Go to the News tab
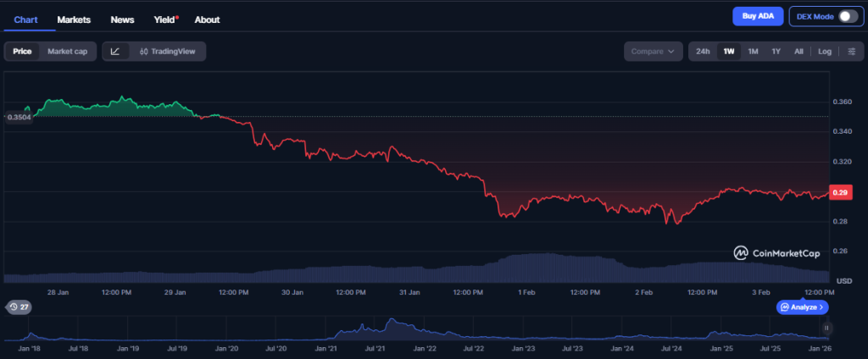The width and height of the screenshot is (868, 359). (122, 19)
